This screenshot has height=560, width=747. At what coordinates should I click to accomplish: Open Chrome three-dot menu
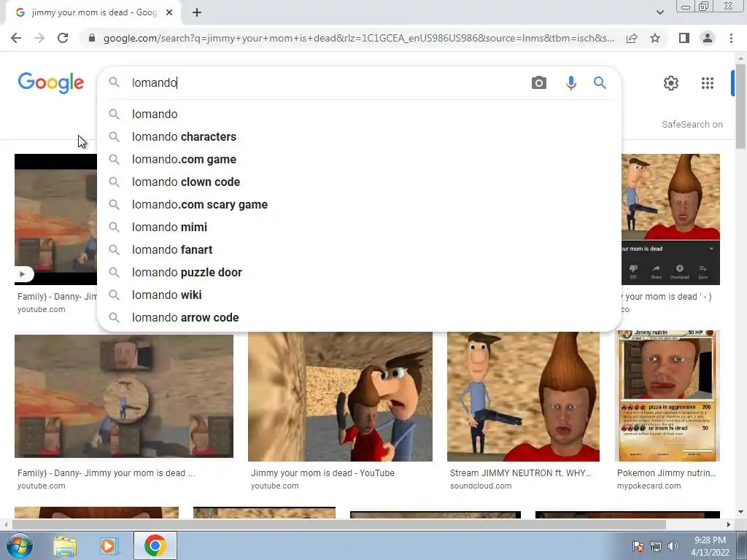click(731, 38)
